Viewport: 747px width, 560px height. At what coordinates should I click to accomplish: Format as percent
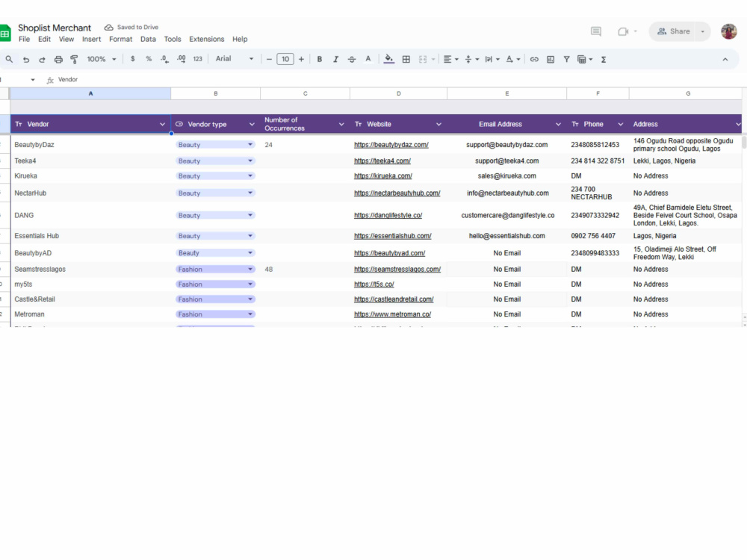click(x=149, y=58)
